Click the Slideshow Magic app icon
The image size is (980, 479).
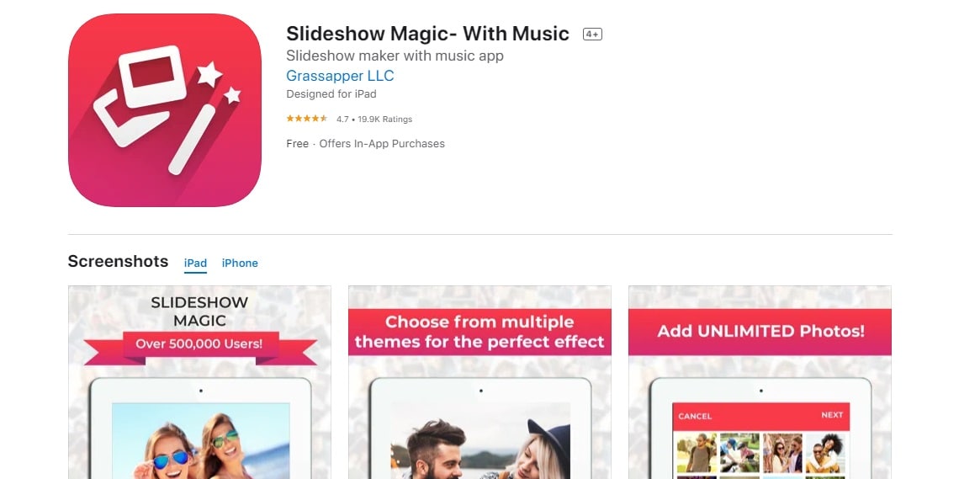pyautogui.click(x=164, y=110)
